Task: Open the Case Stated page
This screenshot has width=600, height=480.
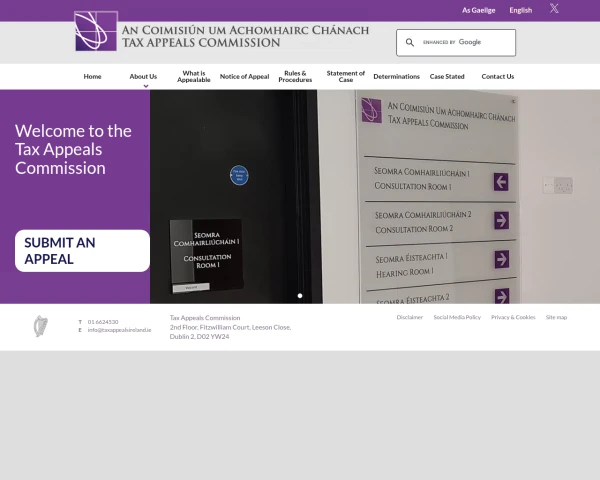Action: click(447, 76)
